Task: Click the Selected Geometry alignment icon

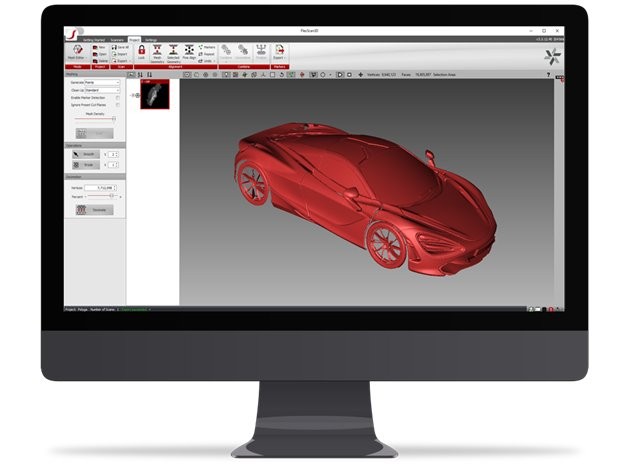Action: 174,51
